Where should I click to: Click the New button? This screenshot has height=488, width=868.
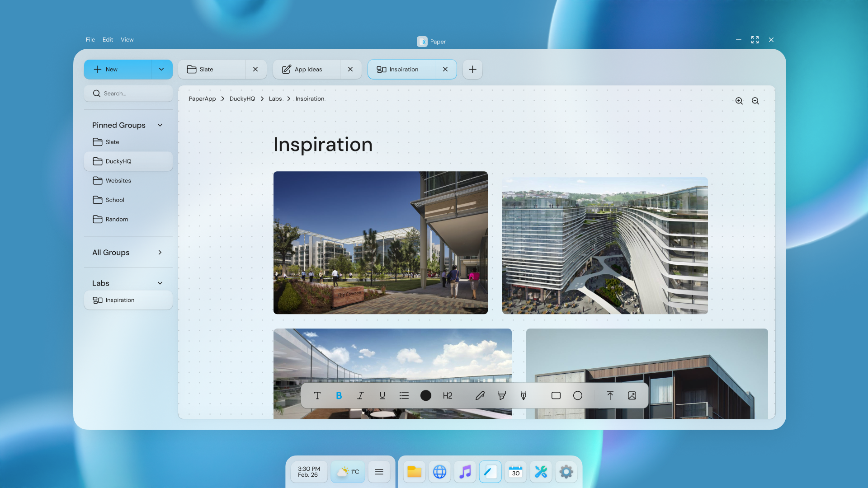pyautogui.click(x=118, y=70)
